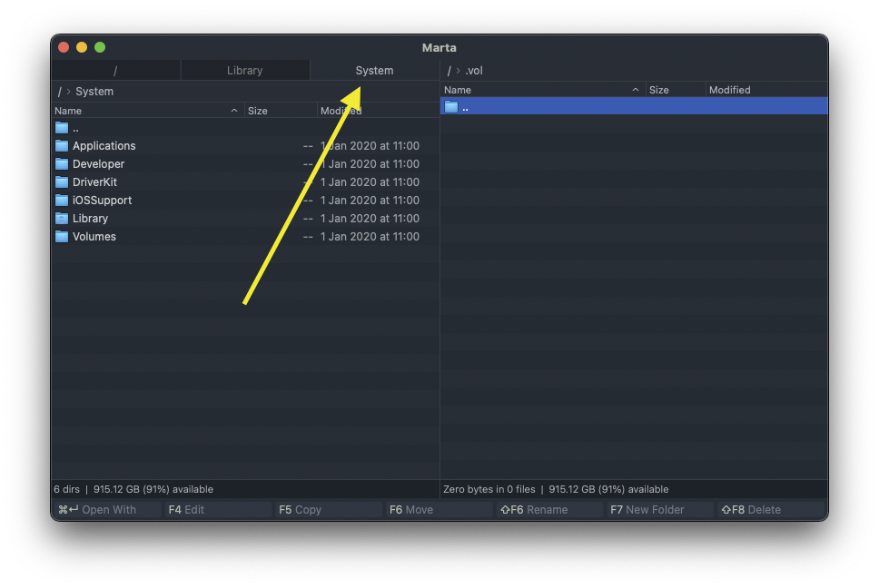Image resolution: width=879 pixels, height=588 pixels.
Task: Switch to the Library tab
Action: pyautogui.click(x=245, y=70)
